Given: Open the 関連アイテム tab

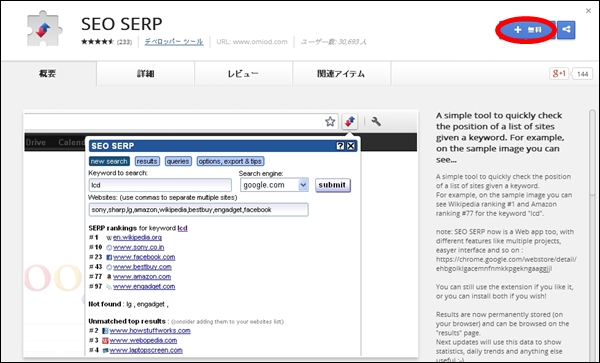Looking at the screenshot, I should 341,73.
